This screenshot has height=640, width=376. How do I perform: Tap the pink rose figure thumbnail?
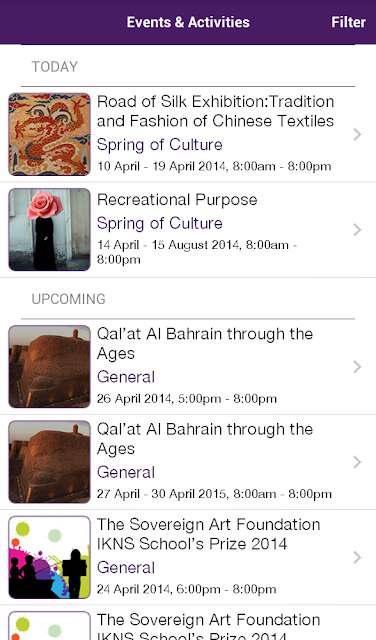(49, 229)
